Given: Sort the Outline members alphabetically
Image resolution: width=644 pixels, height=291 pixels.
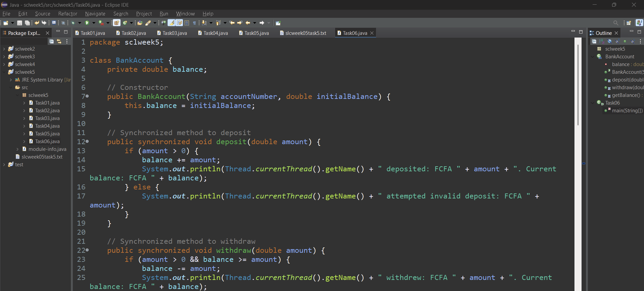Looking at the screenshot, I should (x=602, y=41).
